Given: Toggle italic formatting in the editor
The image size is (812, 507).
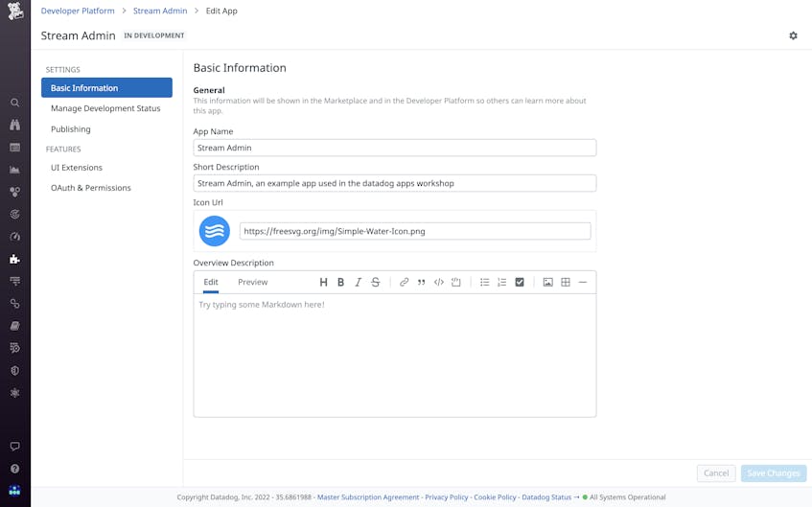Looking at the screenshot, I should coord(358,282).
